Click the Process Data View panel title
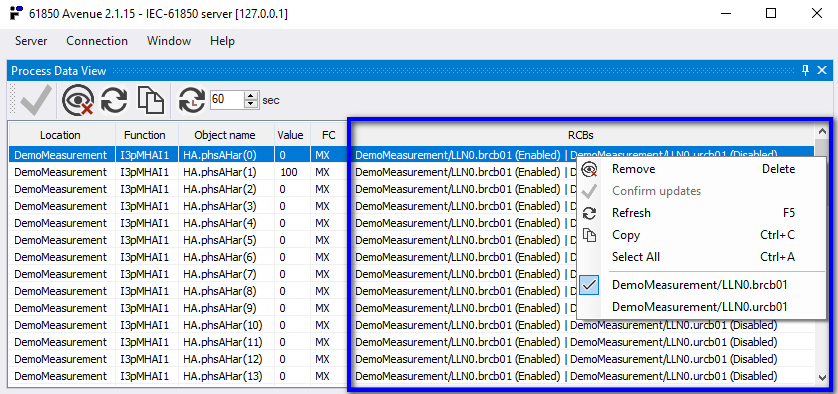Viewport: 838px width, 394px height. 59,71
